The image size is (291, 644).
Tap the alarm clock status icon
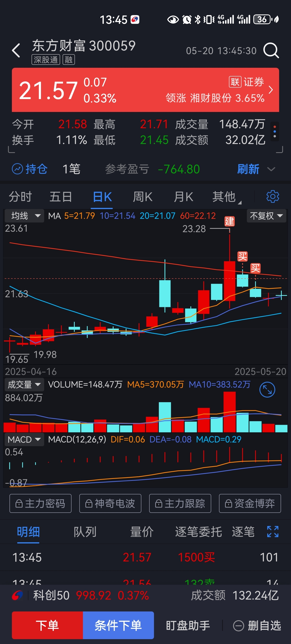pos(187,19)
